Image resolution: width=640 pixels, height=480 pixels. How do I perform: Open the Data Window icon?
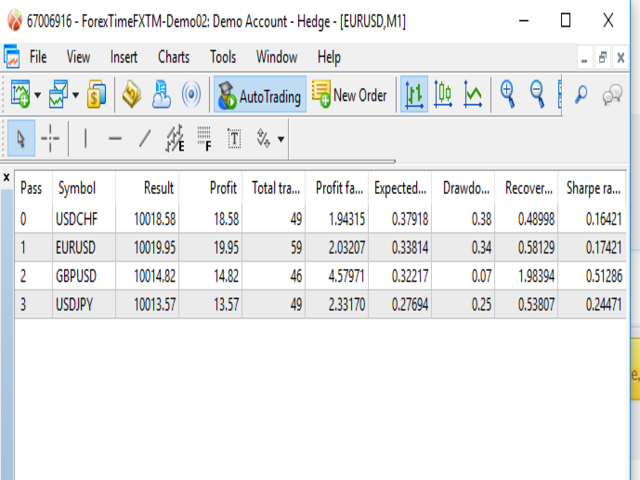(x=131, y=94)
